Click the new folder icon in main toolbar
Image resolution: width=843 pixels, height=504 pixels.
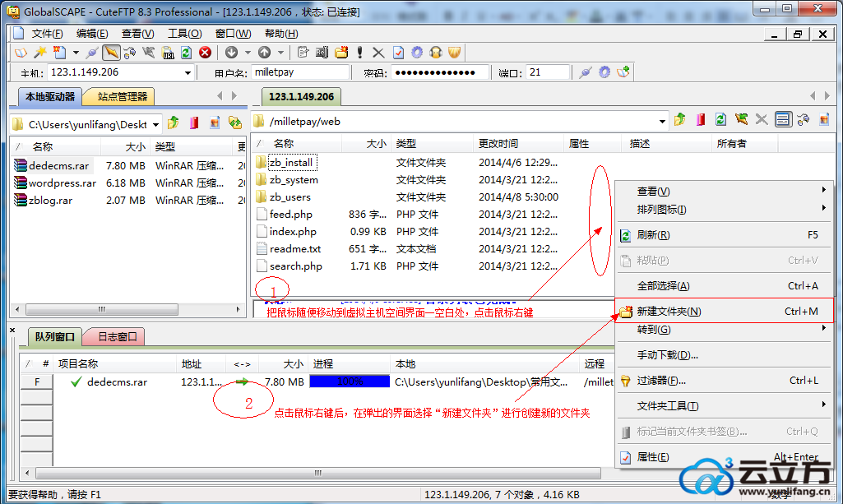[341, 53]
